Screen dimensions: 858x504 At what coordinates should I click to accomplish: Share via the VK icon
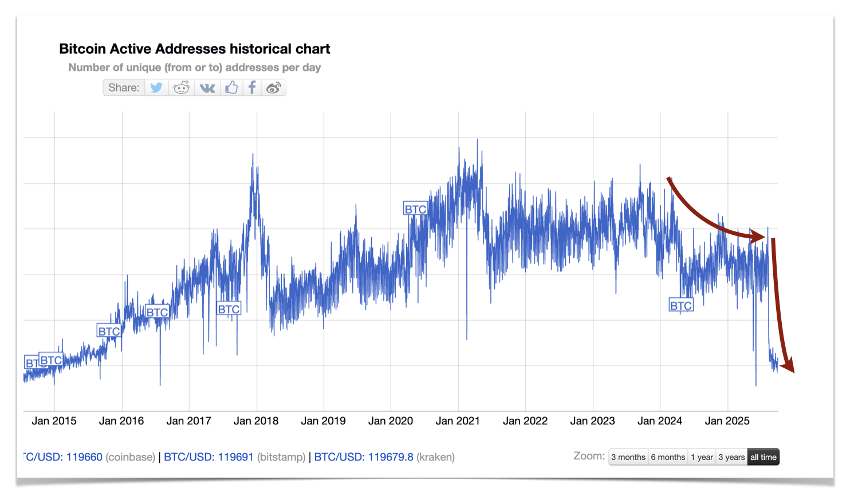point(207,88)
